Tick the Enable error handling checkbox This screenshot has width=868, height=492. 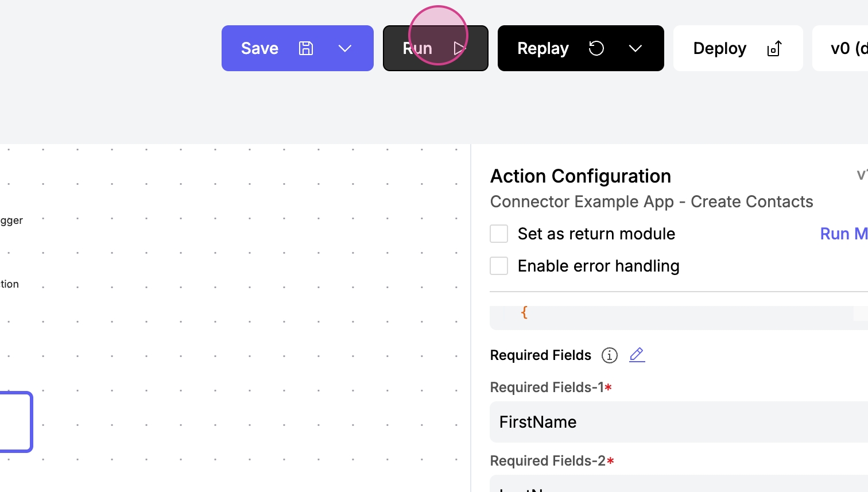[499, 266]
